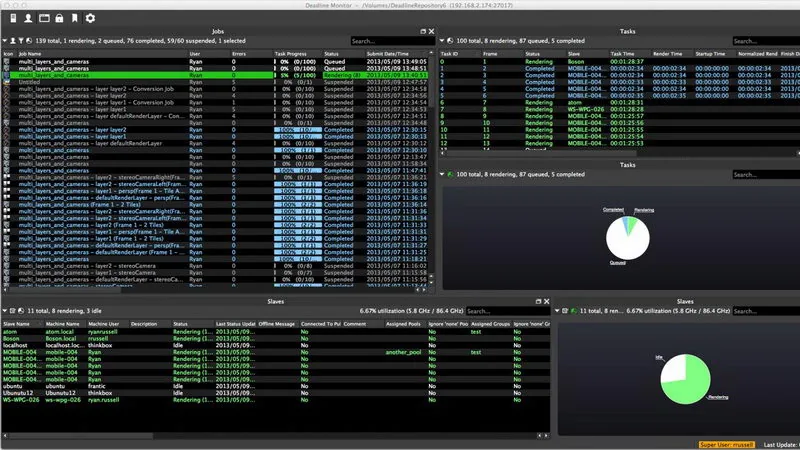Click the graph icon in upper Tasks panel
This screenshot has height=450, width=800.
point(450,41)
